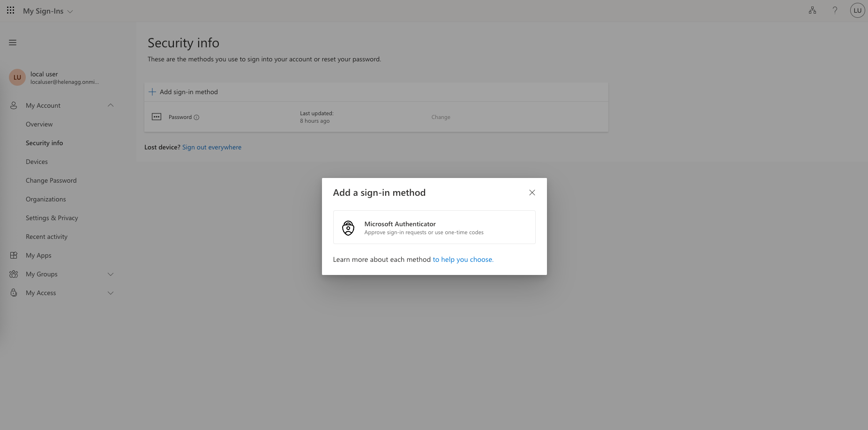Open the help question mark icon

[x=835, y=10]
